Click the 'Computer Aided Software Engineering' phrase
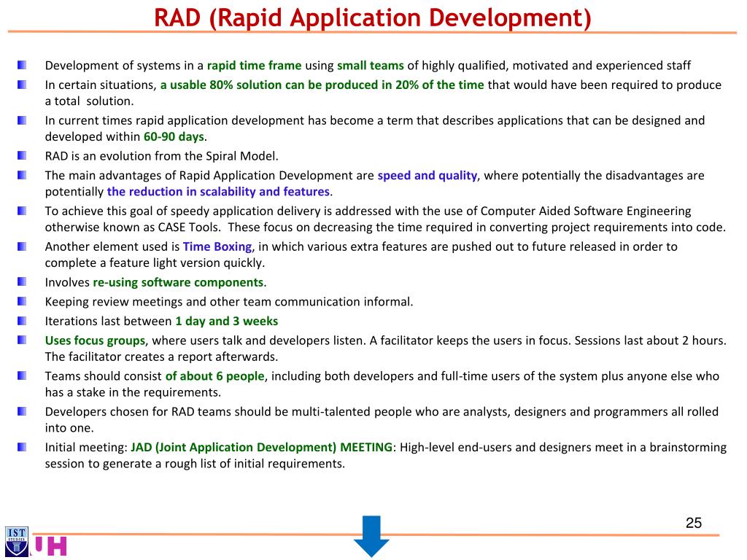The image size is (747, 560). (x=586, y=211)
